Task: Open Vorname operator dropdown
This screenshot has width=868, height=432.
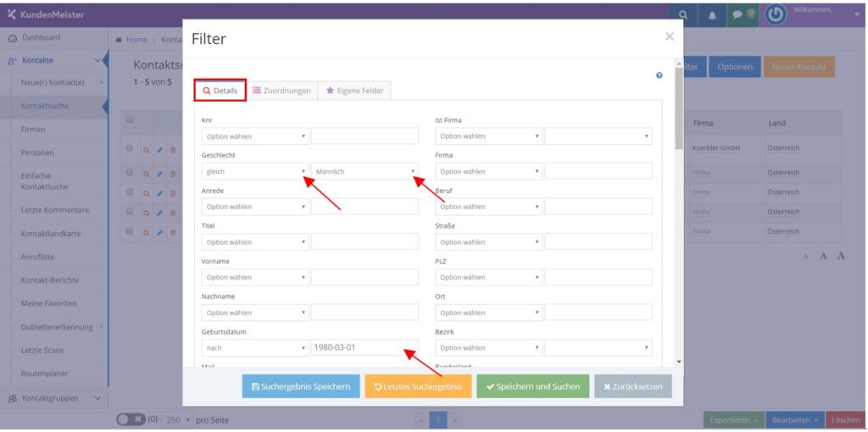Action: (255, 277)
